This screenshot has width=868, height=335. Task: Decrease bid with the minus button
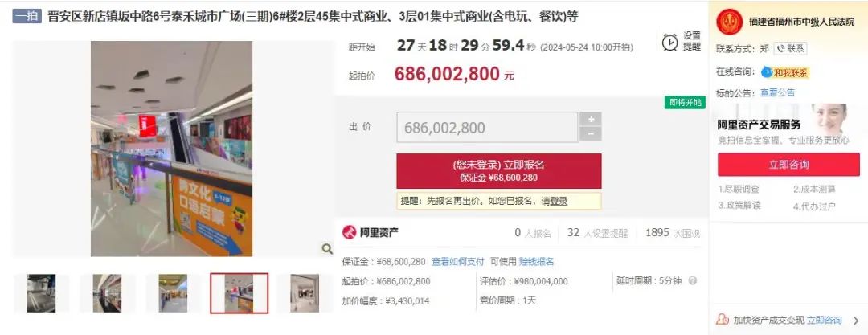(591, 134)
